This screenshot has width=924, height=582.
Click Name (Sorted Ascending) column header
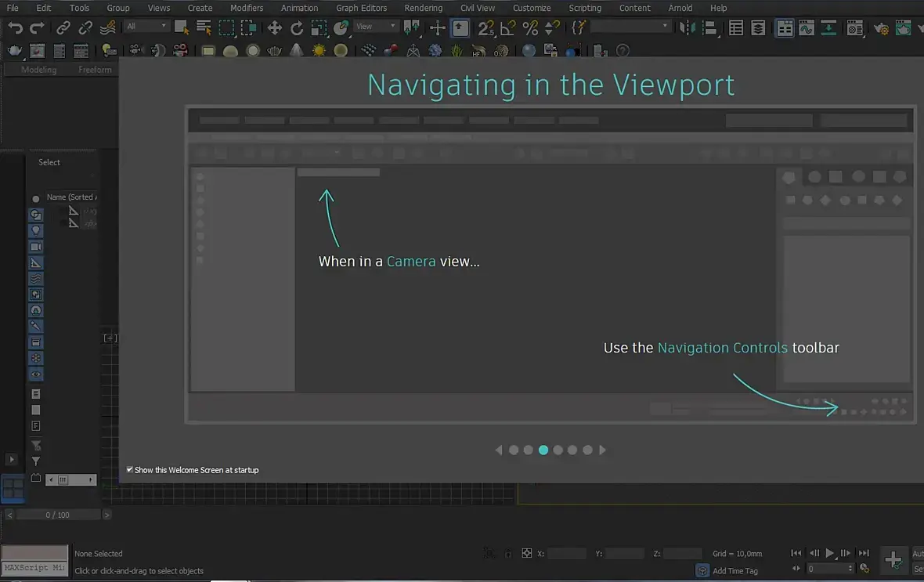click(x=71, y=197)
